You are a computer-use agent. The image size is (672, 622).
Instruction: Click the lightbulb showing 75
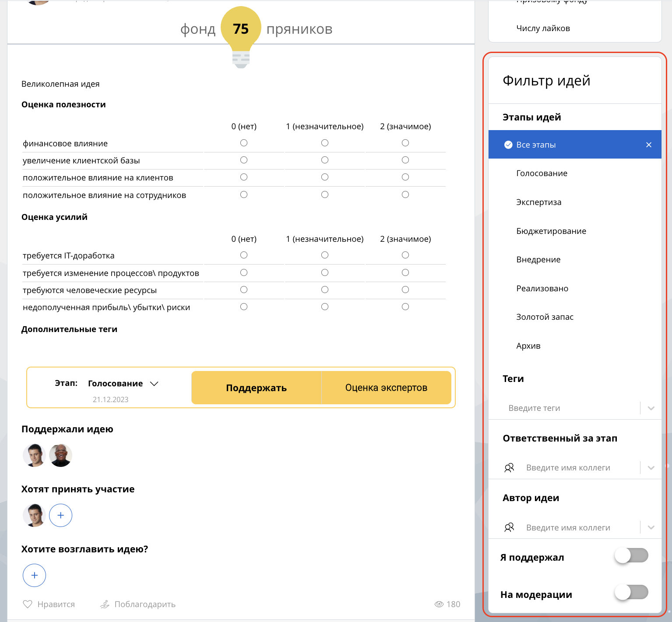coord(241,37)
